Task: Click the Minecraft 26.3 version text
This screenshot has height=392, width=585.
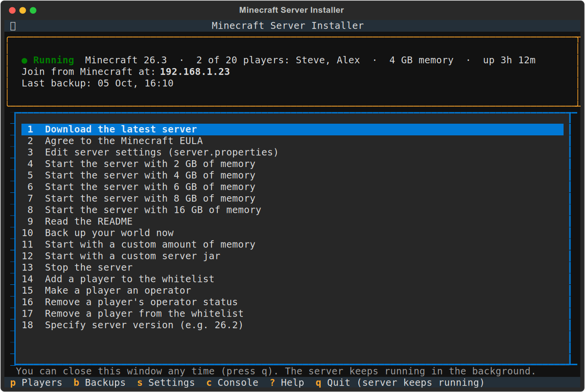Action: (126, 60)
